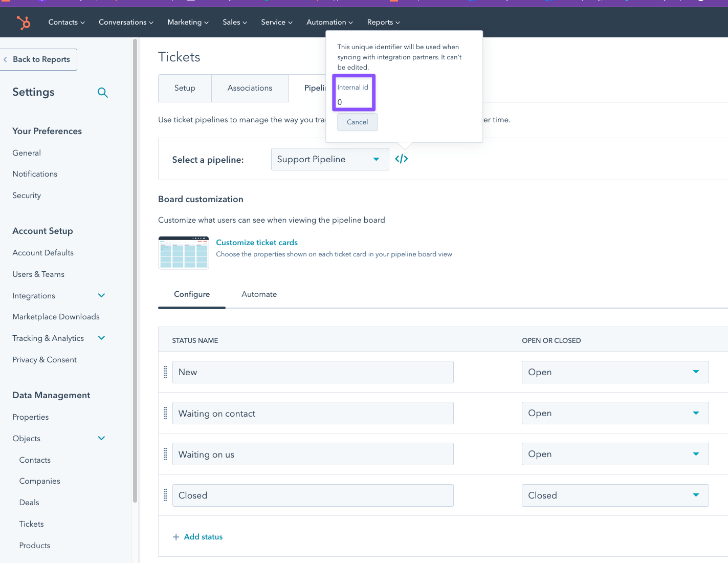Open the Automate tab
The width and height of the screenshot is (728, 563).
259,294
